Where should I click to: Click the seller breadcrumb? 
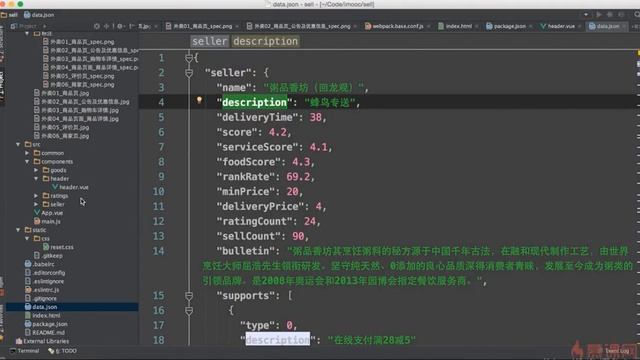tap(210, 41)
